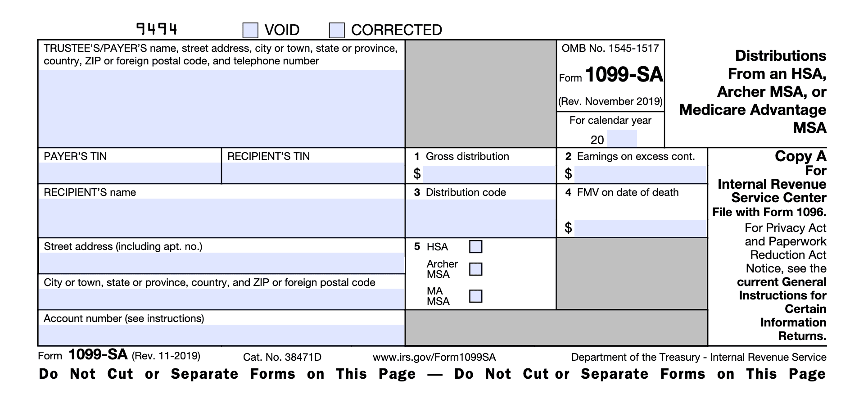This screenshot has width=868, height=399.
Task: Open the www.irs.gov/Form1099SA link
Action: coord(434,358)
